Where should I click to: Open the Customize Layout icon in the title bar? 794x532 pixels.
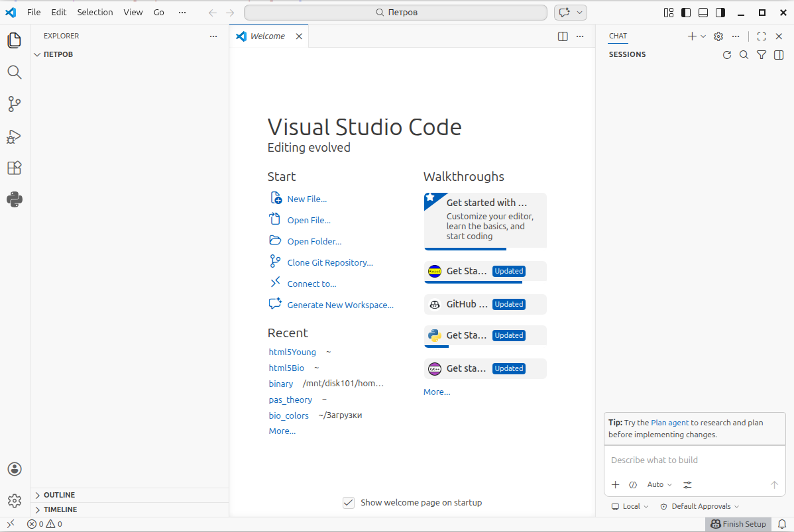[x=668, y=12]
